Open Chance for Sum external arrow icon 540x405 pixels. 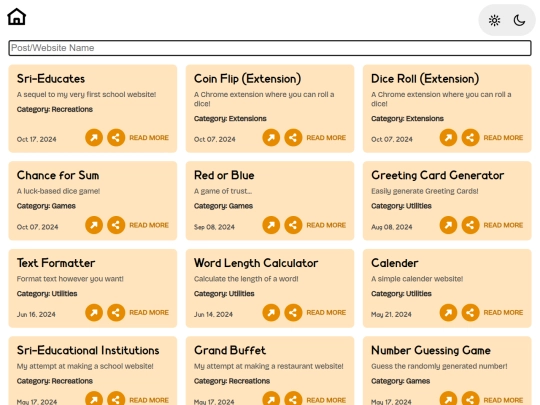click(x=94, y=225)
